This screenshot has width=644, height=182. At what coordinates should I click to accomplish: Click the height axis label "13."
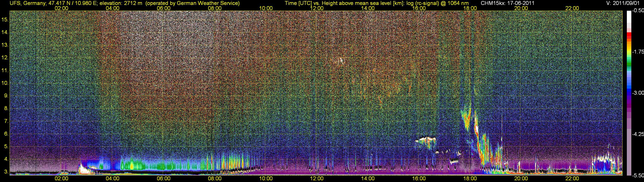(5, 45)
